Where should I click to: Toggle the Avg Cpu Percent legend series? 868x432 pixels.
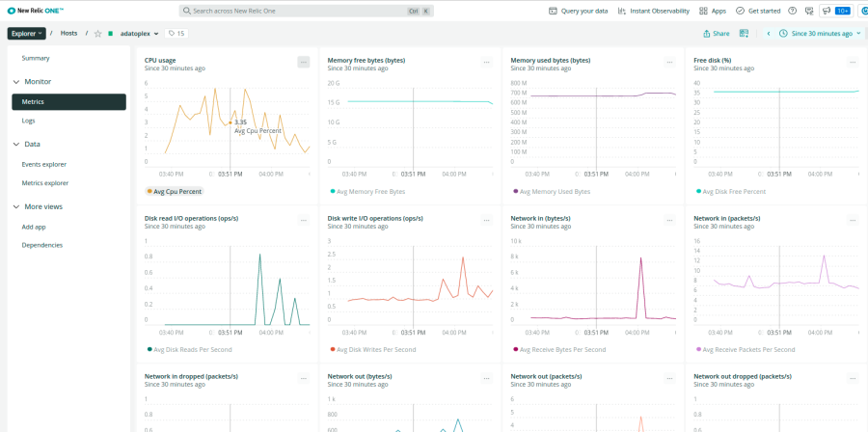[174, 191]
